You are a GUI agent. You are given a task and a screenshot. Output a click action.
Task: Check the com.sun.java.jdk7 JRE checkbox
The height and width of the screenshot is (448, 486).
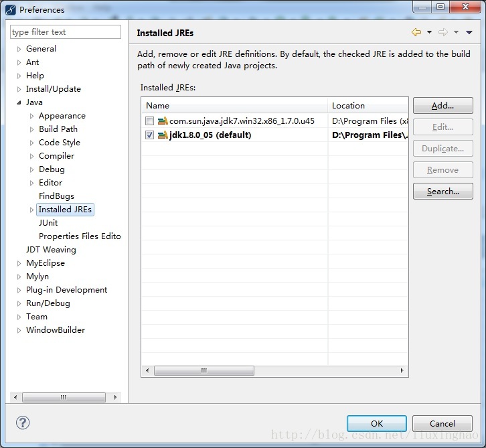pyautogui.click(x=150, y=121)
